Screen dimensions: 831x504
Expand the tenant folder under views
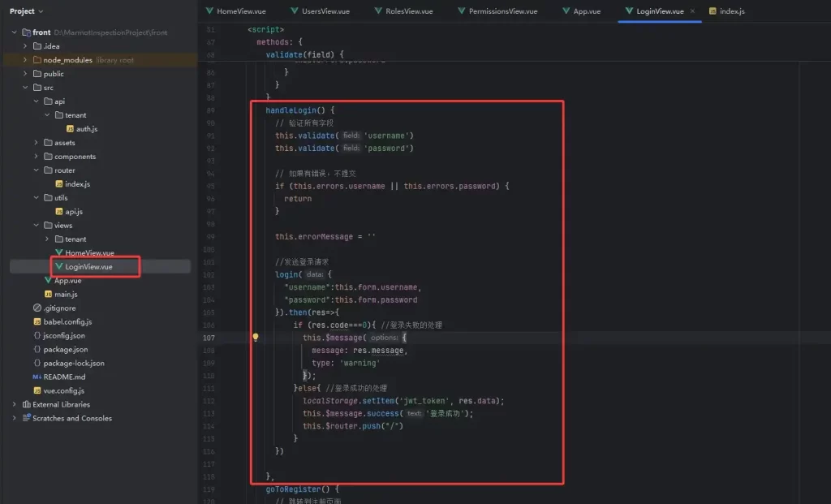coord(46,239)
